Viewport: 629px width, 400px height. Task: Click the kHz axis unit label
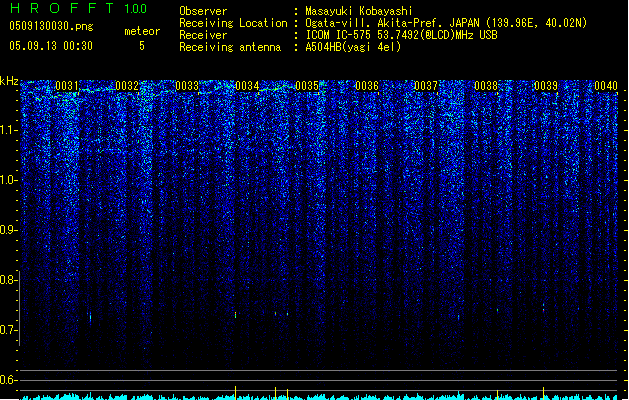9,81
